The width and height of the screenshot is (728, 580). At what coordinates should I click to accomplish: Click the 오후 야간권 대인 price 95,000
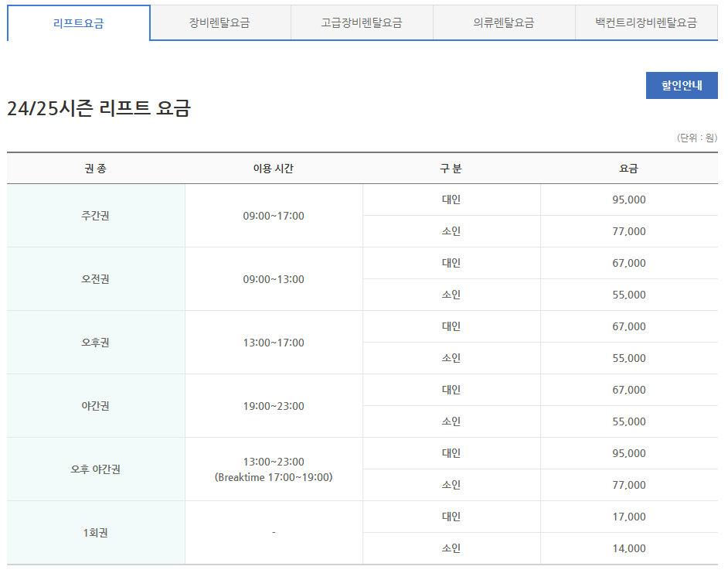[x=629, y=453]
